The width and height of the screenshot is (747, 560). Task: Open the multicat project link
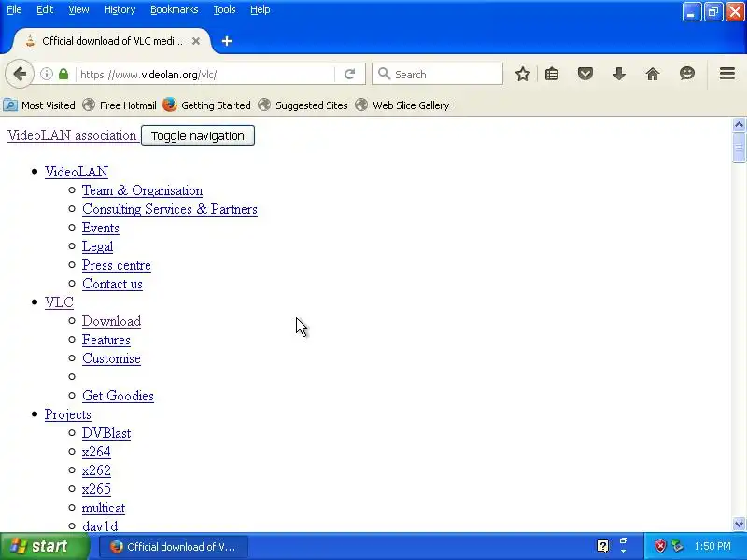click(104, 508)
